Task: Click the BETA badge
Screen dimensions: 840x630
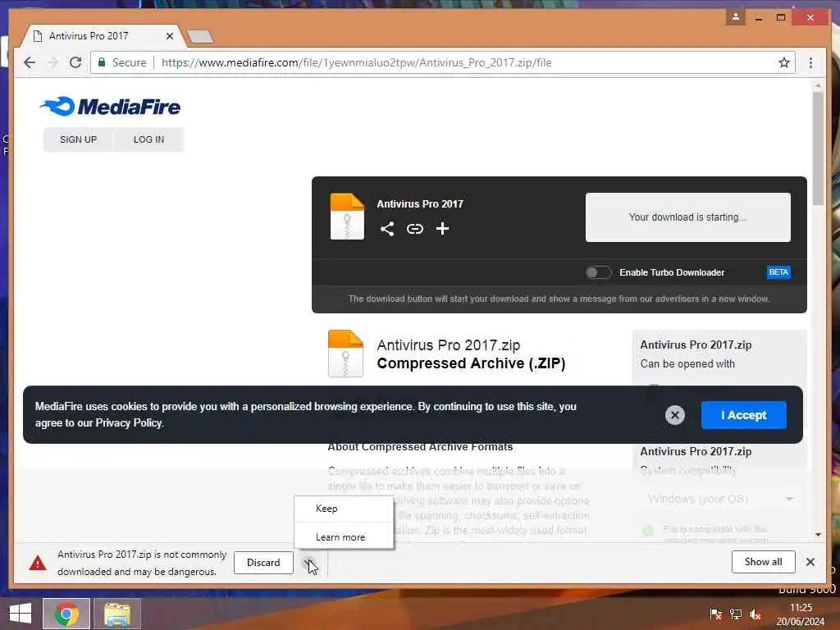Action: click(778, 272)
